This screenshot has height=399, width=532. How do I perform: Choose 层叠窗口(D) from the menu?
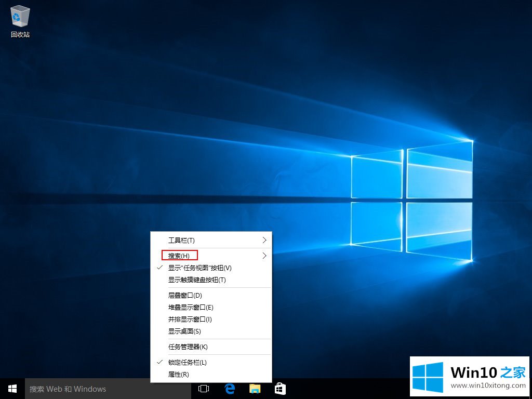point(211,296)
